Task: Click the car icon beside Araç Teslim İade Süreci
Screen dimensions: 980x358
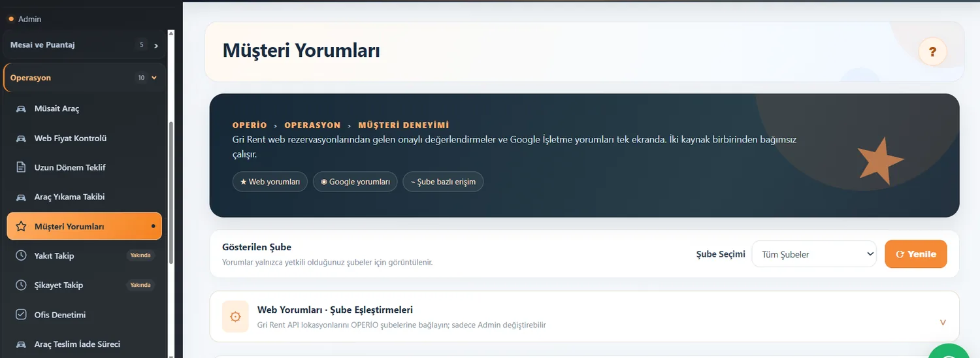Action: tap(21, 344)
